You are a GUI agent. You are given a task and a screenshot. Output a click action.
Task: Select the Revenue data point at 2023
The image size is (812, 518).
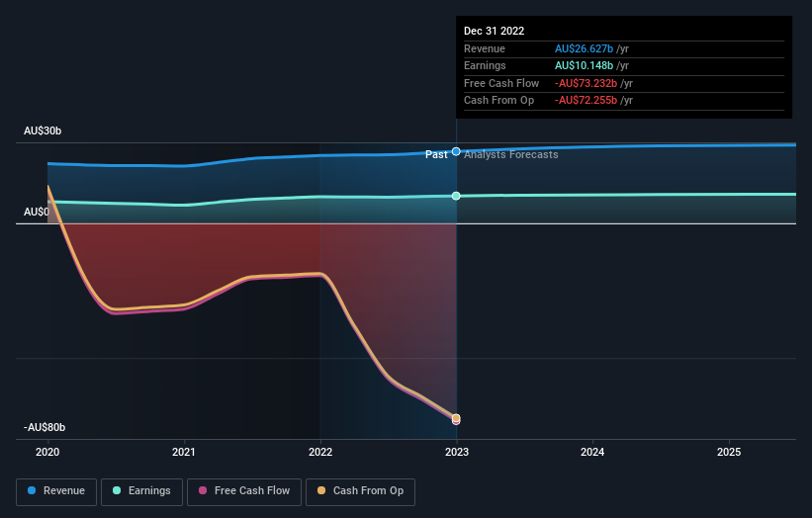[x=456, y=151]
